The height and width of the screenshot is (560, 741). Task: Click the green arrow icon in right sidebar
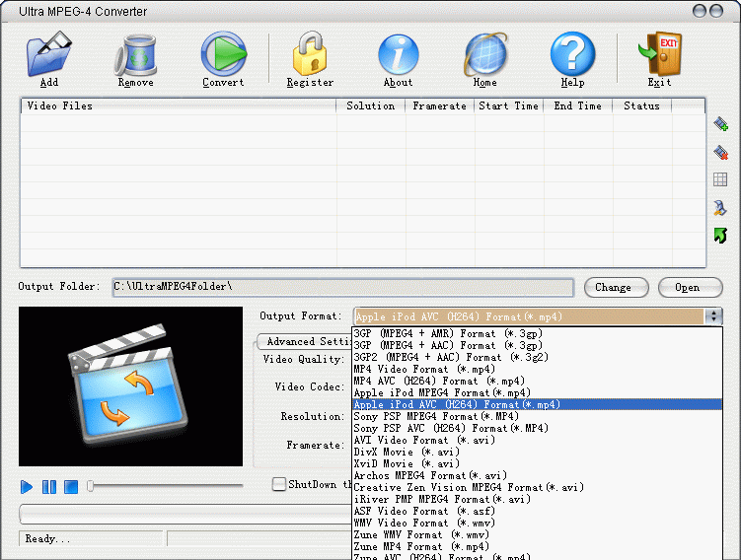pos(720,236)
